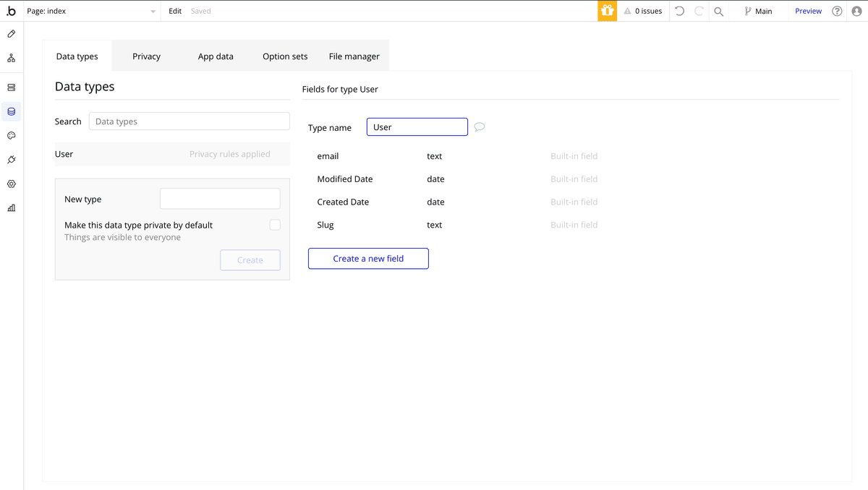Click the New type name input field
868x490 pixels.
coord(220,199)
